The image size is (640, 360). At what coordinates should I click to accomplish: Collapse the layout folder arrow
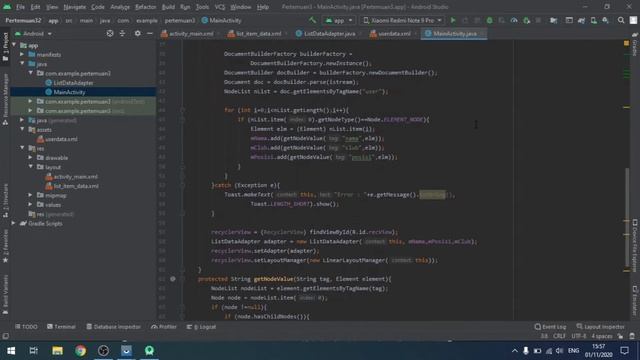pos(31,167)
